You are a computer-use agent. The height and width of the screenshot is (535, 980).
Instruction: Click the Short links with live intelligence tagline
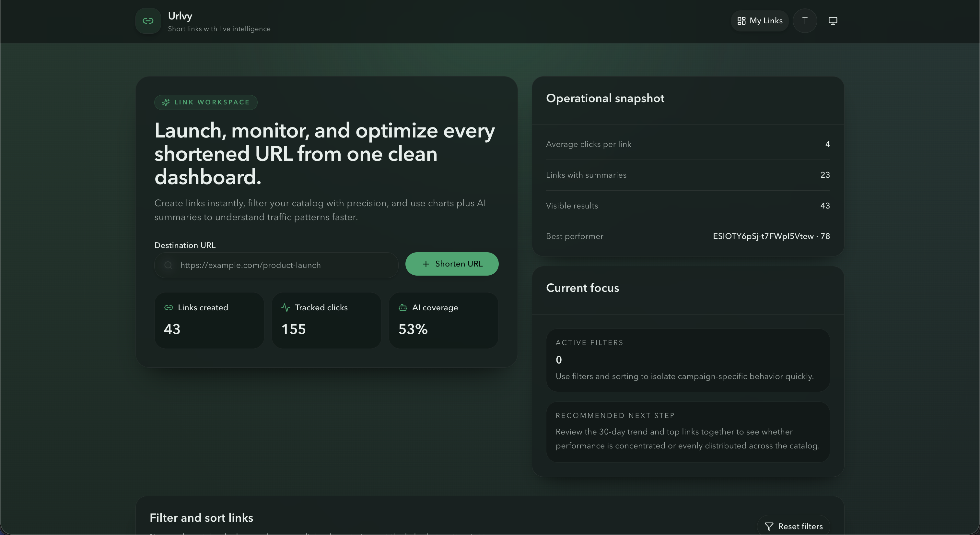tap(219, 29)
